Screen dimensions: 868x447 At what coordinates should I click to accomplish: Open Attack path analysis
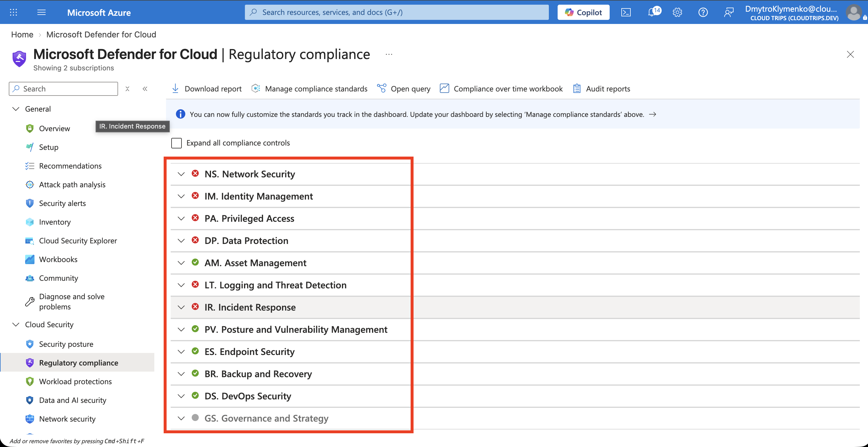[72, 185]
